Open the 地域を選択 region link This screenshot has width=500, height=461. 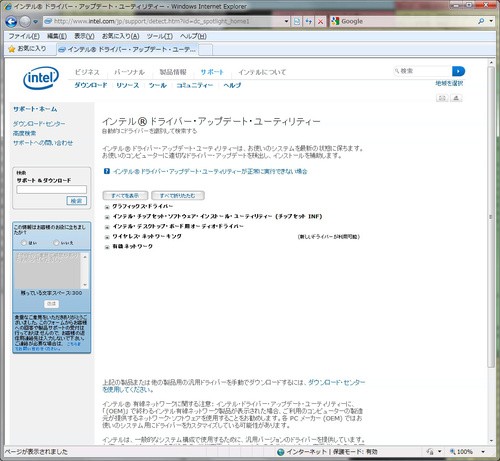449,83
